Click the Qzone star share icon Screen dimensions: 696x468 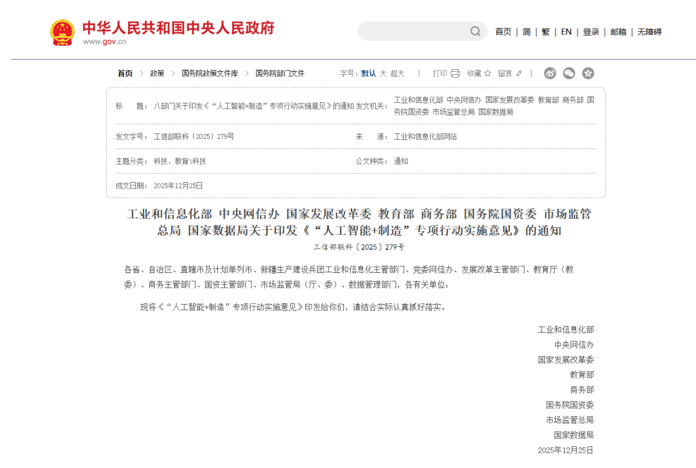[588, 73]
